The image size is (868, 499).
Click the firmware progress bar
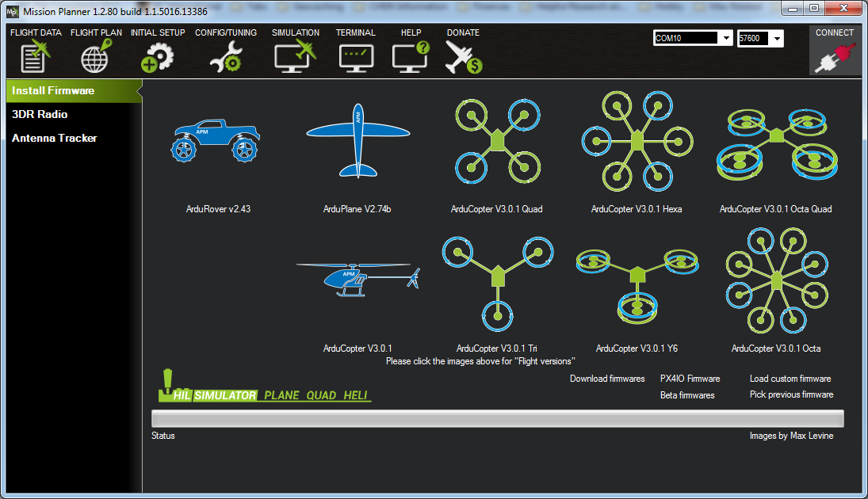[x=498, y=419]
